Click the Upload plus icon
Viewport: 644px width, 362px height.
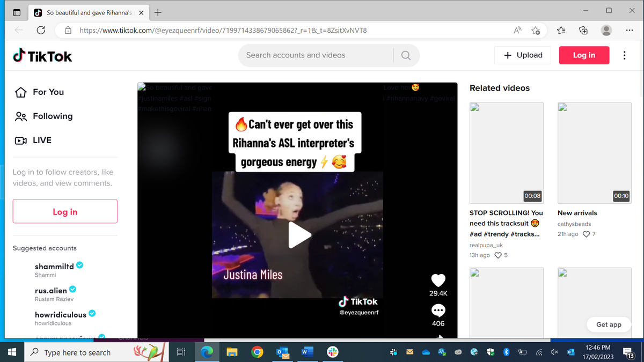pos(508,55)
